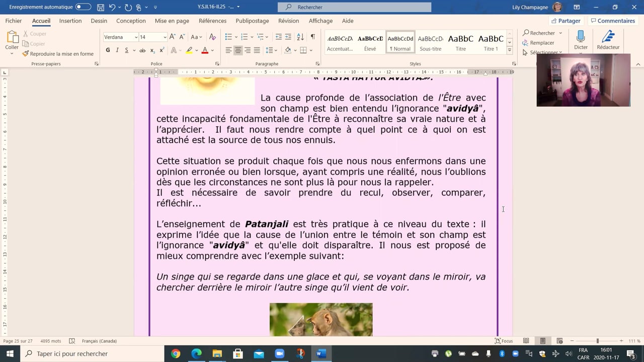Open the Paragraphe dialog launcher

tap(317, 64)
